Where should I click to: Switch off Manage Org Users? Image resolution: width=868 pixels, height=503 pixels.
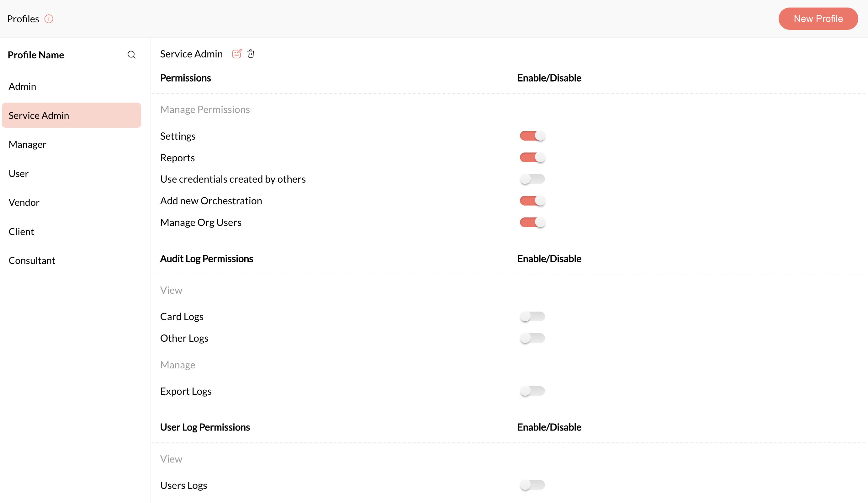[532, 222]
